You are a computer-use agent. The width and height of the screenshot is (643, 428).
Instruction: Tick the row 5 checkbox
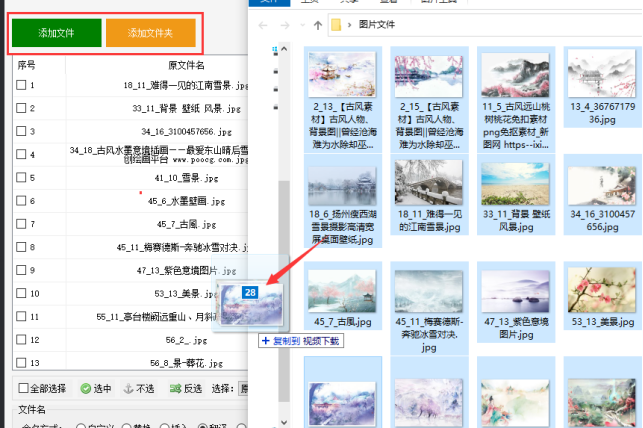(x=21, y=178)
